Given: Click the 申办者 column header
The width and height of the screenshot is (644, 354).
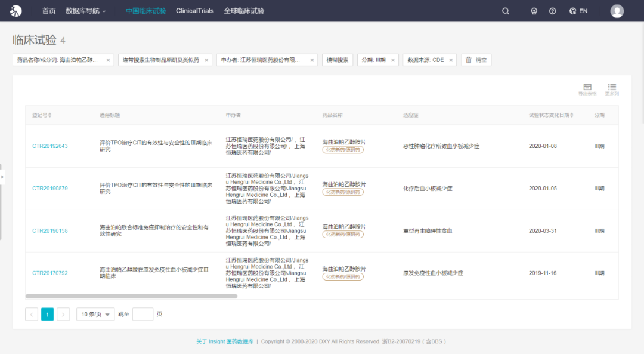Looking at the screenshot, I should tap(233, 115).
